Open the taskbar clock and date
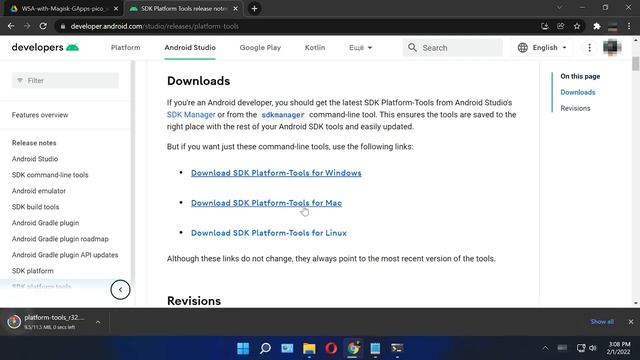Viewport: 640px width, 360px height. point(618,348)
